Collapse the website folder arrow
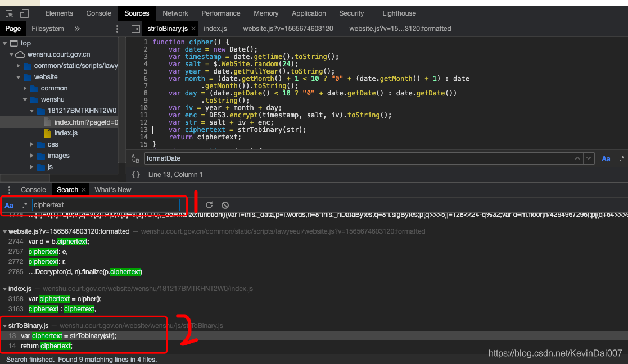The height and width of the screenshot is (364, 628). [18, 77]
